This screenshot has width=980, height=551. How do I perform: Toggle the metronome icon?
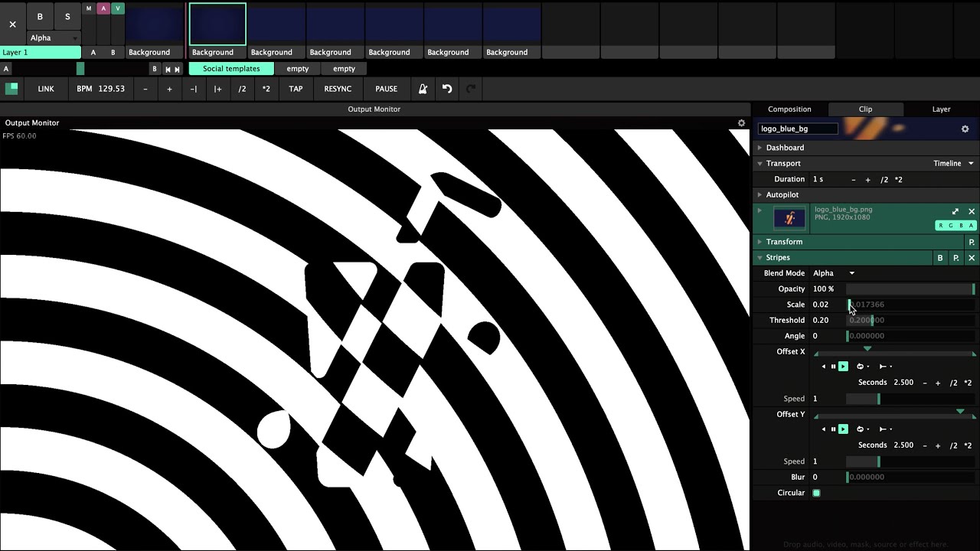[x=423, y=89]
